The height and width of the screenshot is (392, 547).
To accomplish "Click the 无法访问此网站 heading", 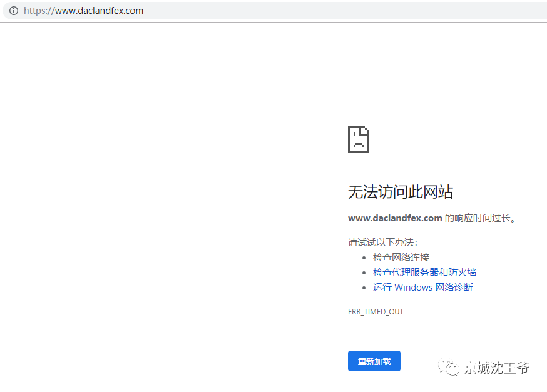I will pos(400,192).
